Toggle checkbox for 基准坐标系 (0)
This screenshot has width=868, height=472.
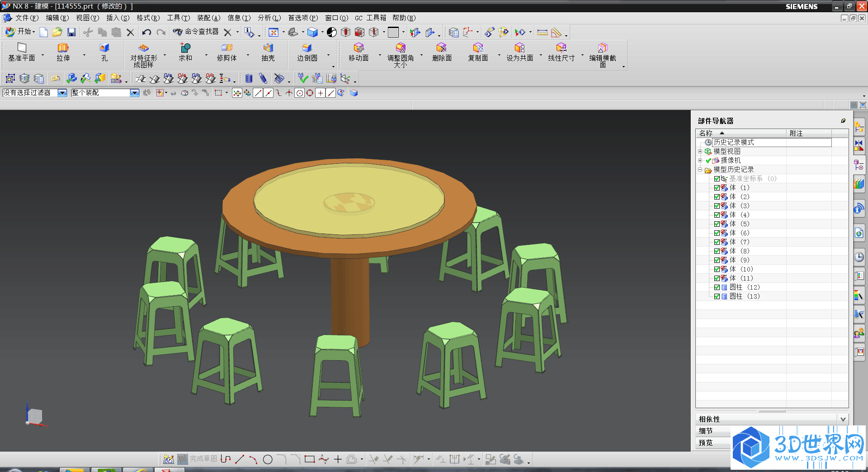click(x=717, y=179)
